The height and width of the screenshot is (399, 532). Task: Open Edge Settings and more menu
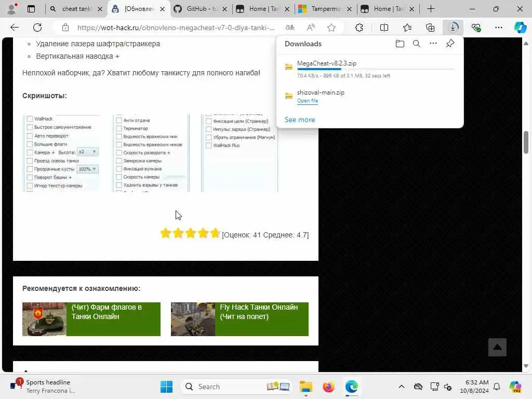point(498,28)
